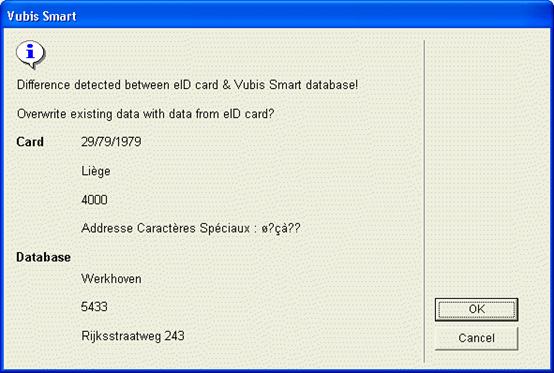Click the 'Addresse Caractères Spéciaux' text
Viewport: 554px width, 373px height.
pos(166,228)
